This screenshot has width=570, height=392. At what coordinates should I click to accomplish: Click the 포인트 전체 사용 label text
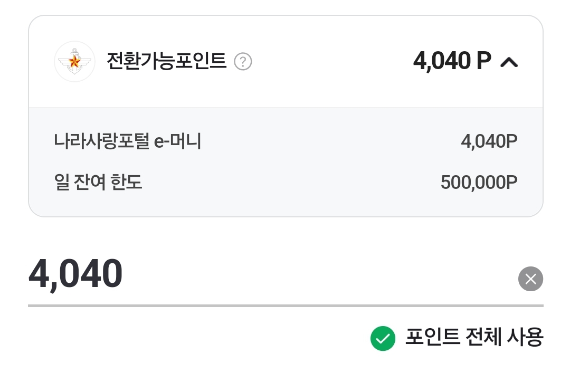(473, 337)
